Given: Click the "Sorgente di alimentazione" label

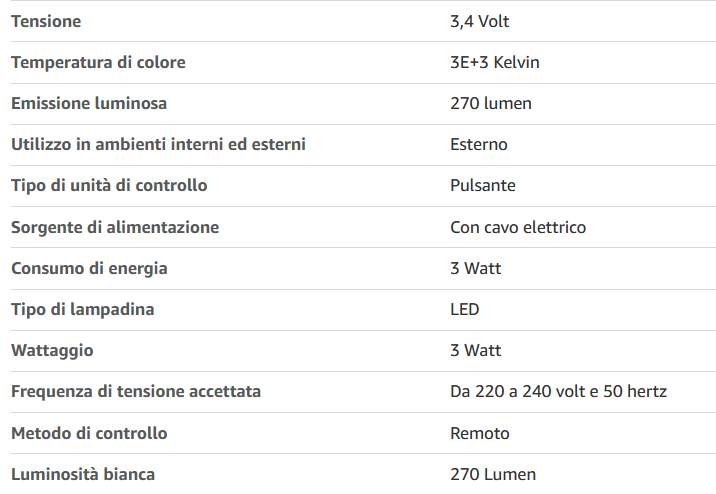Looking at the screenshot, I should [115, 227].
